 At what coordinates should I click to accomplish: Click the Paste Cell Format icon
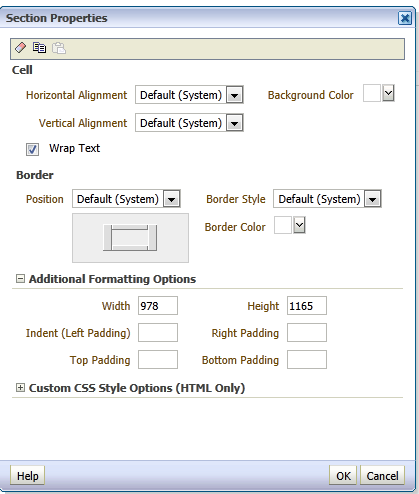(x=59, y=48)
